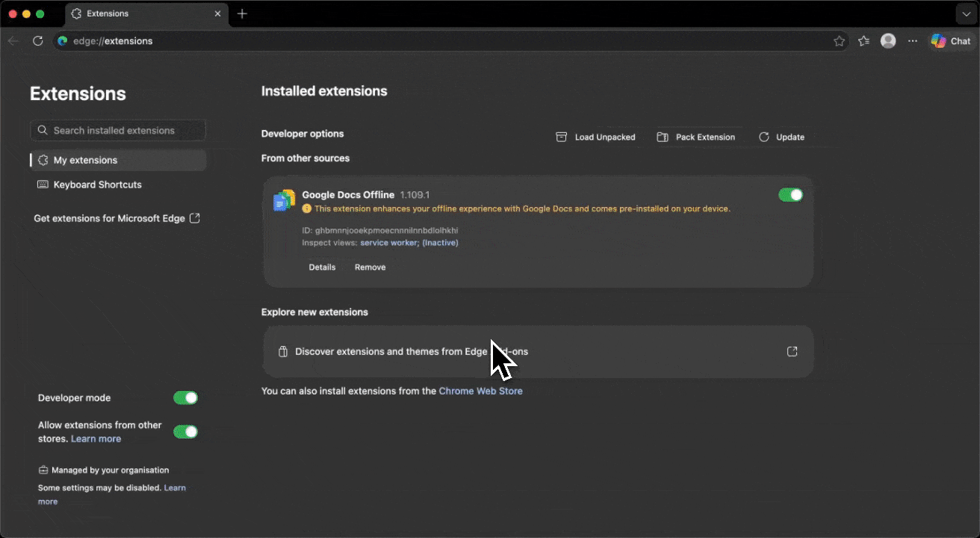Click the macOS fullscreen window button

pos(40,14)
